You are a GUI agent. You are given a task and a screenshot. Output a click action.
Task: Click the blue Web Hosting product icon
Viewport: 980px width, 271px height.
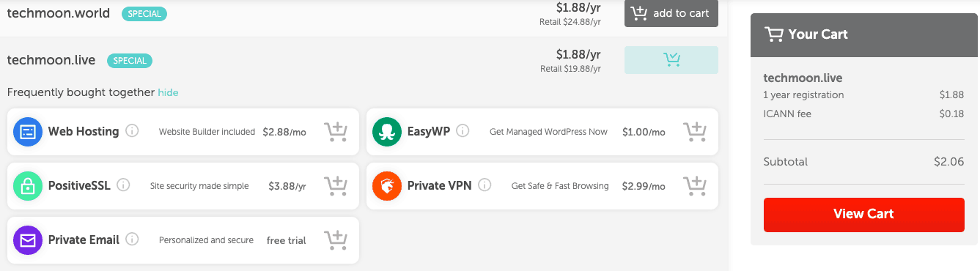[x=28, y=132]
